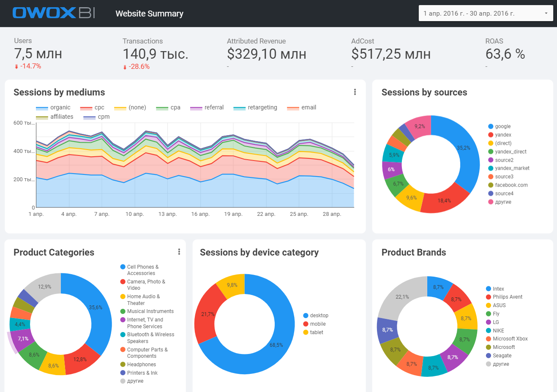Viewport: 557px width, 392px height.
Task: Click the 22,1% grey brands slice
Action: [402, 297]
